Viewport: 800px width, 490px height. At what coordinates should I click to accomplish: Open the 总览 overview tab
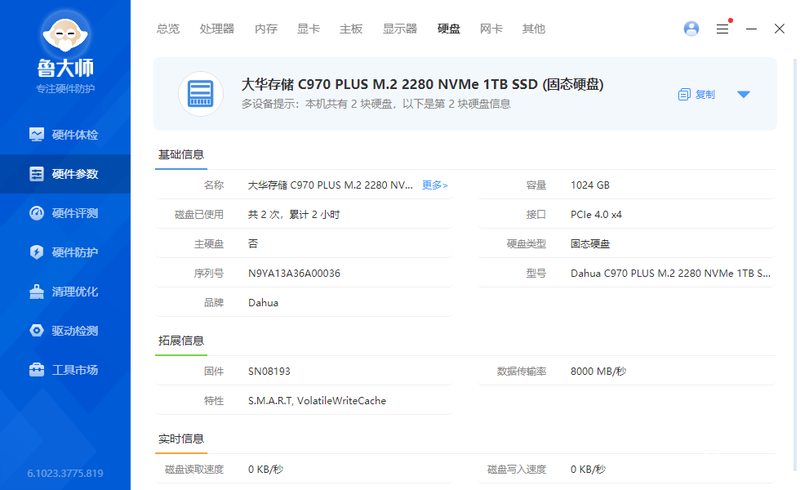[x=168, y=29]
